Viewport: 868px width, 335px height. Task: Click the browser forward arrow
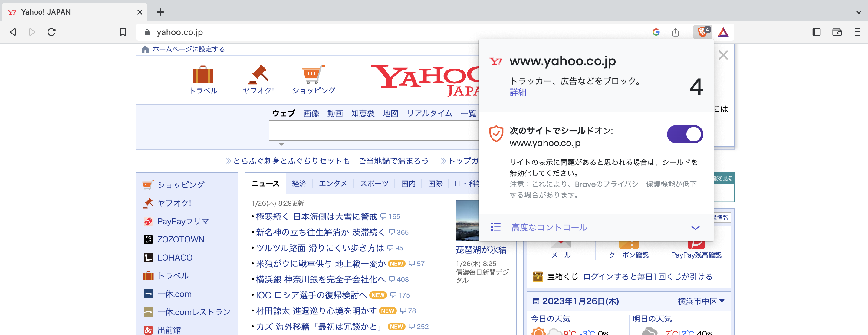[x=32, y=32]
